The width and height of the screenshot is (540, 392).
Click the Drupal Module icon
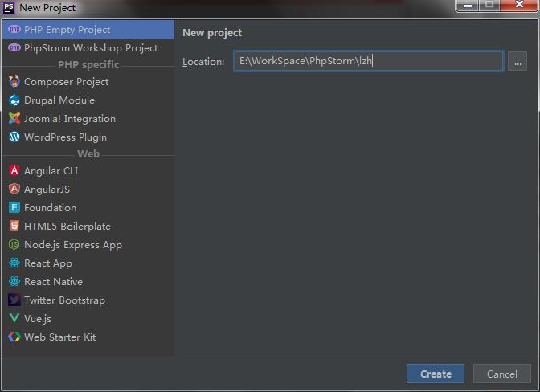(14, 100)
